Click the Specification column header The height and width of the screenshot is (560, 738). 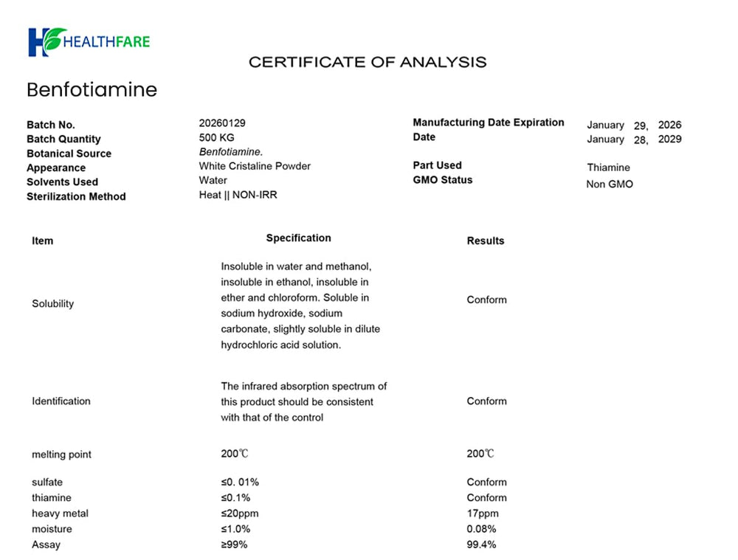click(x=298, y=238)
